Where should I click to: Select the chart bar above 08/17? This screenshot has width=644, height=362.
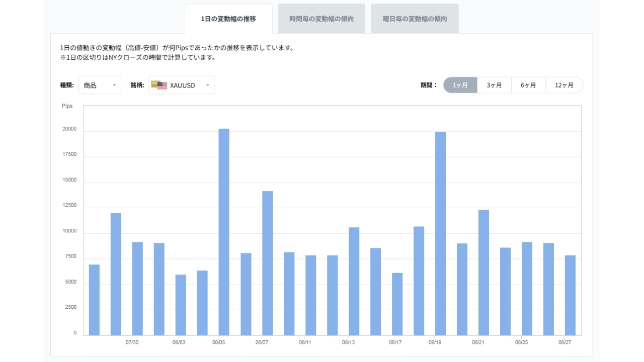(397, 304)
